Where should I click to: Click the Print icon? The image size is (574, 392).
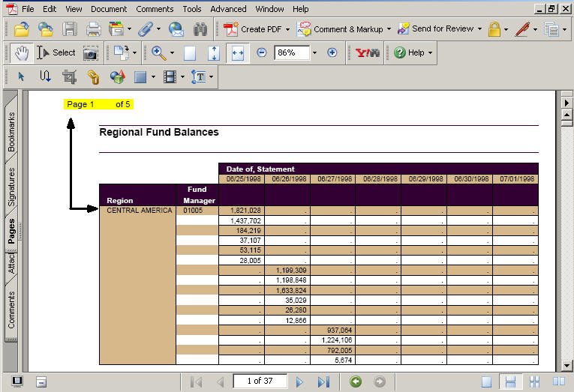(x=93, y=30)
